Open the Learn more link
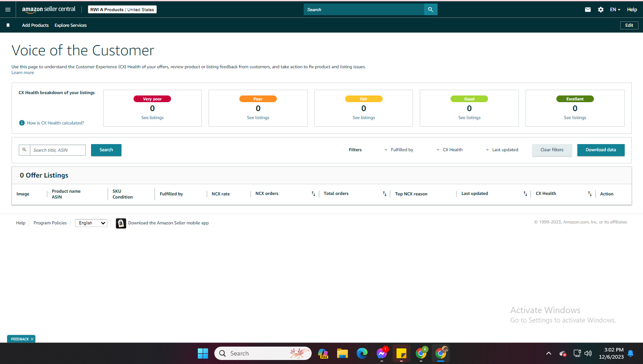The height and width of the screenshot is (364, 643). tap(23, 73)
